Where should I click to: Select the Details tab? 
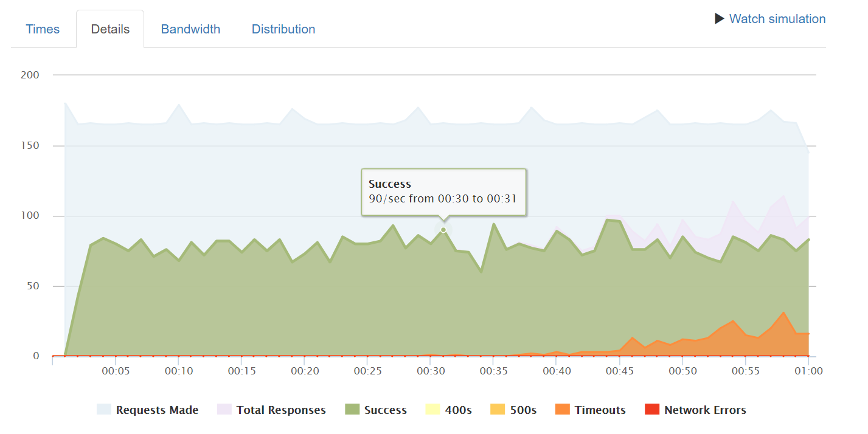pyautogui.click(x=110, y=29)
